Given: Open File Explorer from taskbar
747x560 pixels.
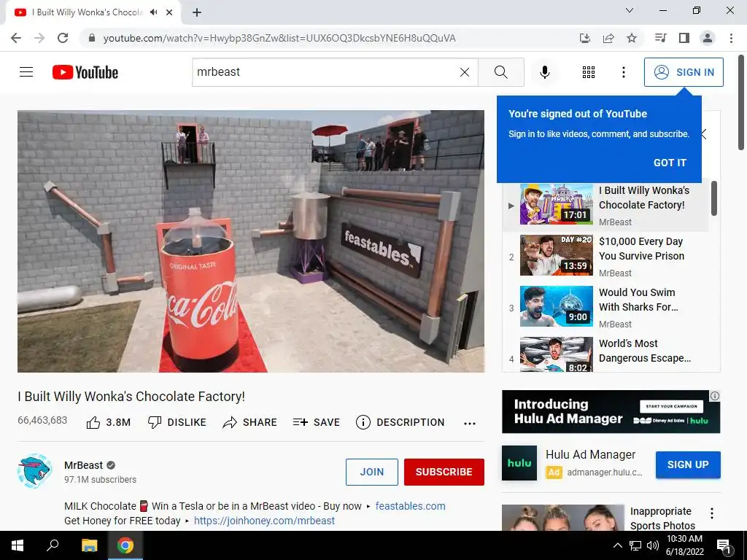Looking at the screenshot, I should click(89, 545).
